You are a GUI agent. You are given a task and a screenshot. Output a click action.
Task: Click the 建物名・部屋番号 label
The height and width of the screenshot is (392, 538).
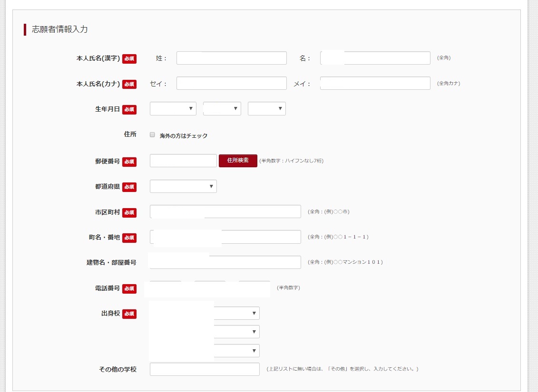[111, 262]
